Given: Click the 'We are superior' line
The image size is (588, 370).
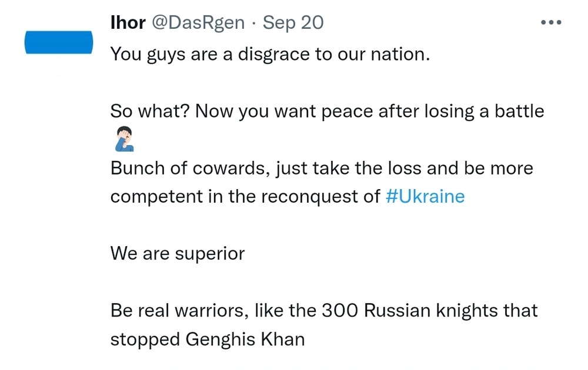Looking at the screenshot, I should (178, 253).
